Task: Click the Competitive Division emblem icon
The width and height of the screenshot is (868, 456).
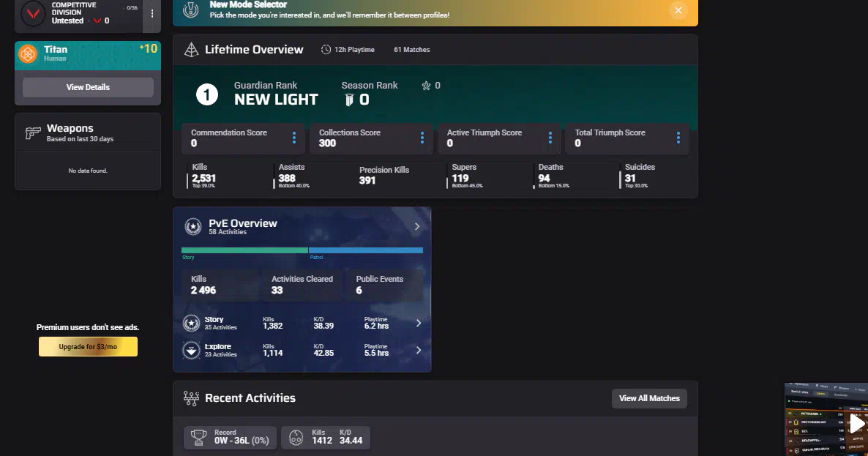Action: (x=31, y=14)
